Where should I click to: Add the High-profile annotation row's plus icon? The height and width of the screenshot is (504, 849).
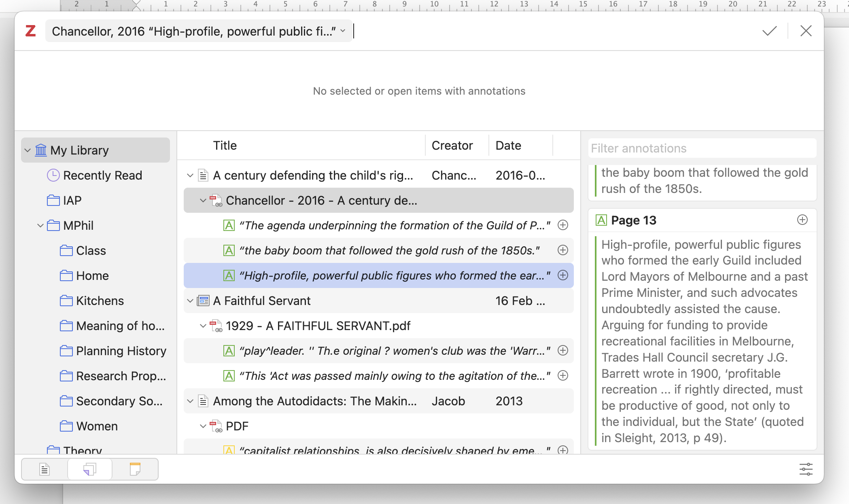click(x=563, y=275)
